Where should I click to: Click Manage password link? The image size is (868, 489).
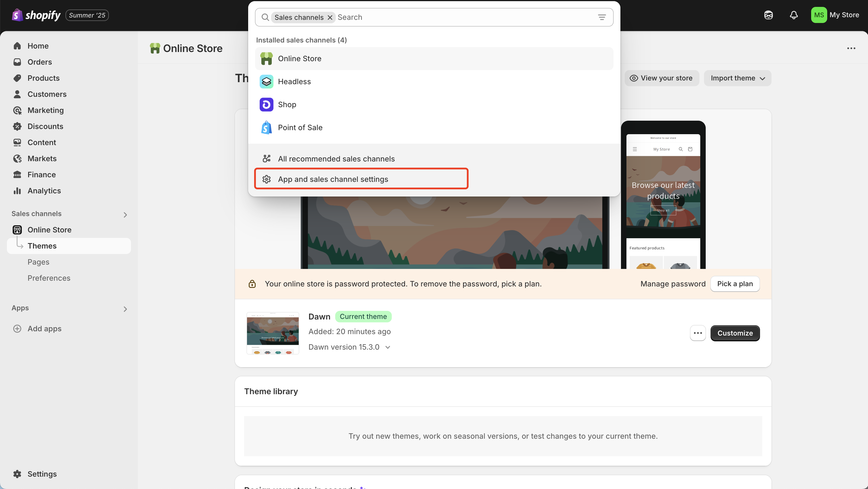(x=673, y=284)
